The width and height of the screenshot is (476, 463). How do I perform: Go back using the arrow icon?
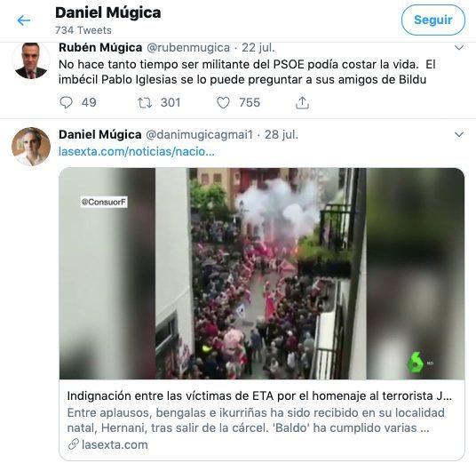pos(24,20)
